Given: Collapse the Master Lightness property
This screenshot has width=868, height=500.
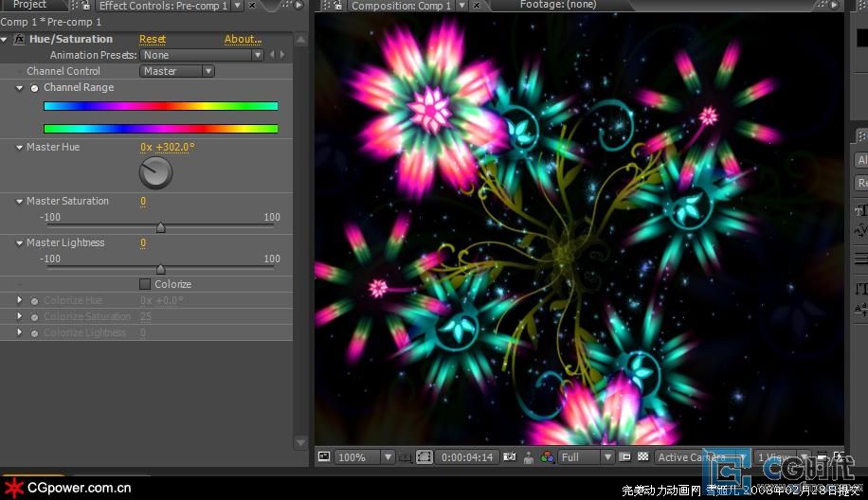Looking at the screenshot, I should (x=19, y=242).
